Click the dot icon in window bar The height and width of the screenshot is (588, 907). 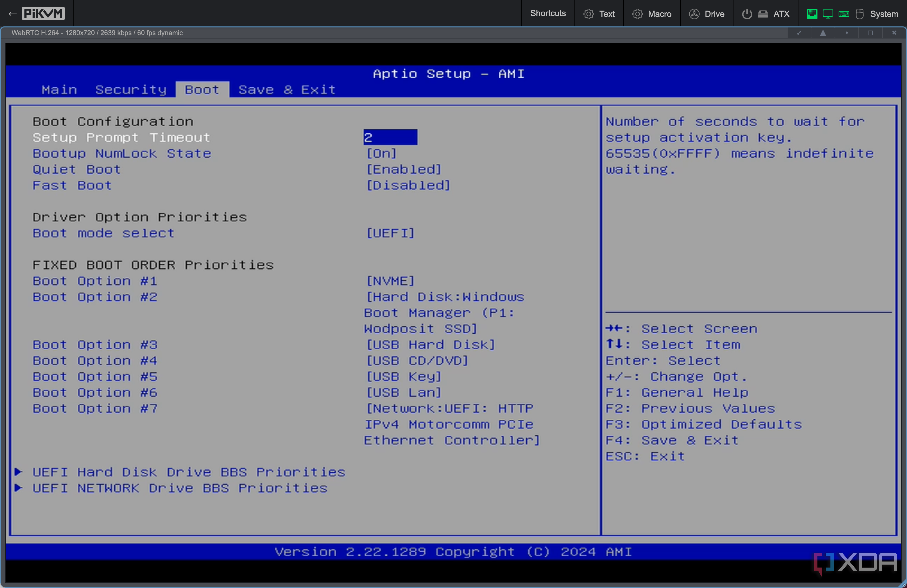[847, 33]
